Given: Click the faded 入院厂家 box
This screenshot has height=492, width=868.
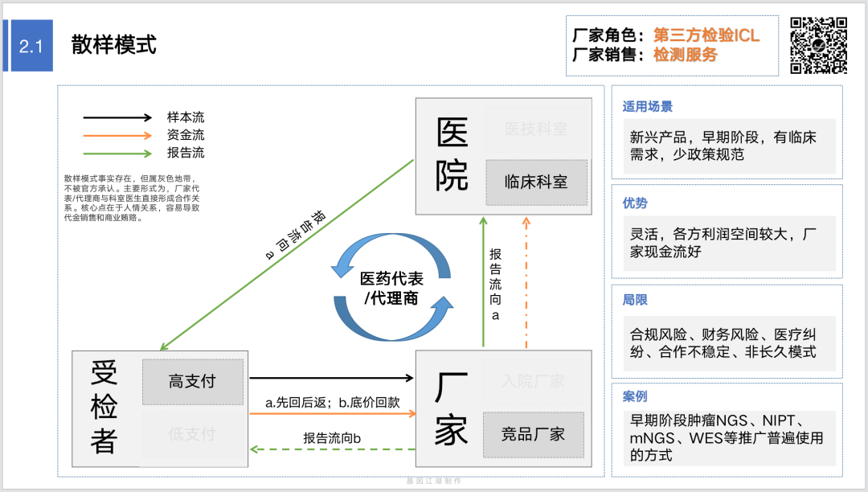Looking at the screenshot, I should pos(534,381).
